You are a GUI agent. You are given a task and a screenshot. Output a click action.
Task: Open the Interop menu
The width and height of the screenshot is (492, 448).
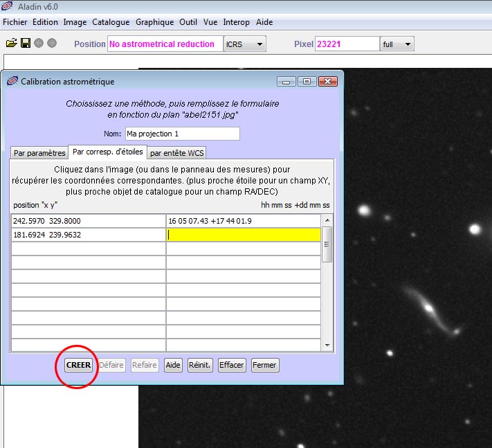pos(236,22)
